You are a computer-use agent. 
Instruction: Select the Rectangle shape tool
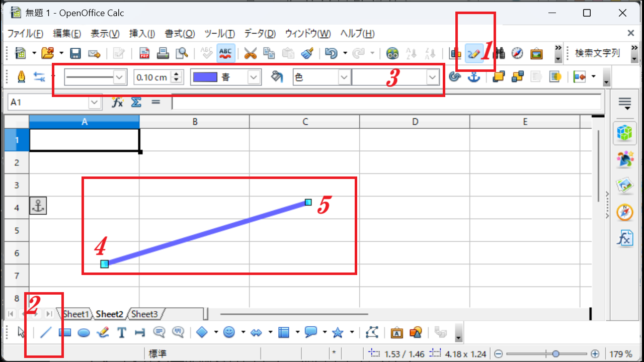coord(65,332)
